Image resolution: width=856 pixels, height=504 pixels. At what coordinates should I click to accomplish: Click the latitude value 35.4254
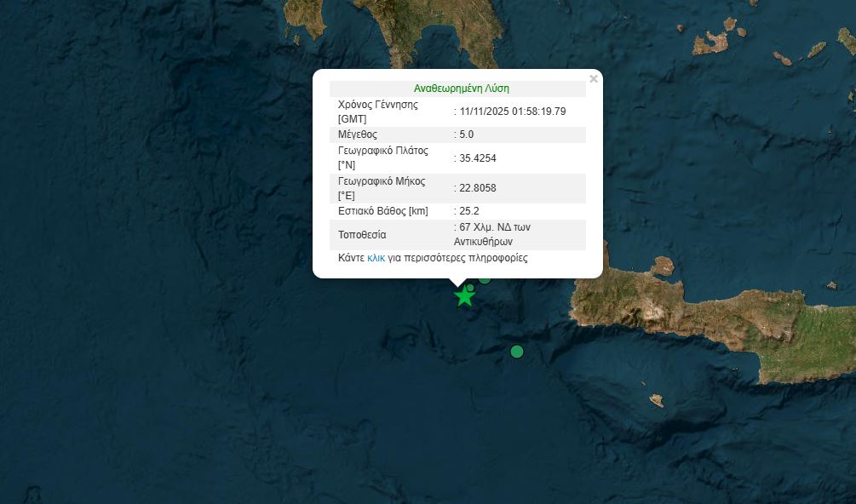477,157
